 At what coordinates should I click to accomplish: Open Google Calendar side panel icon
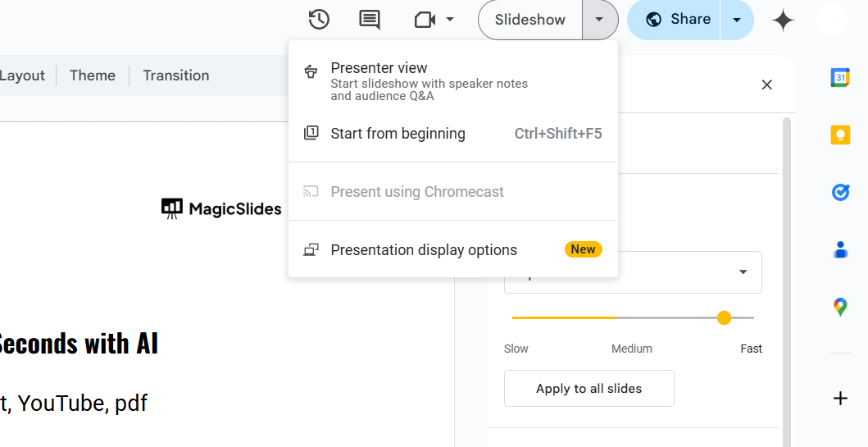pyautogui.click(x=840, y=77)
